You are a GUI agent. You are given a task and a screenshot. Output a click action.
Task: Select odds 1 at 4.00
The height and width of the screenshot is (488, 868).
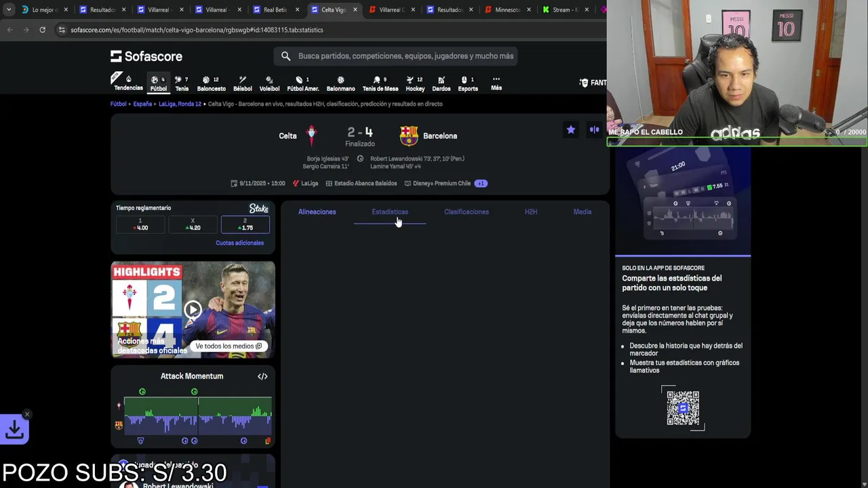[140, 224]
